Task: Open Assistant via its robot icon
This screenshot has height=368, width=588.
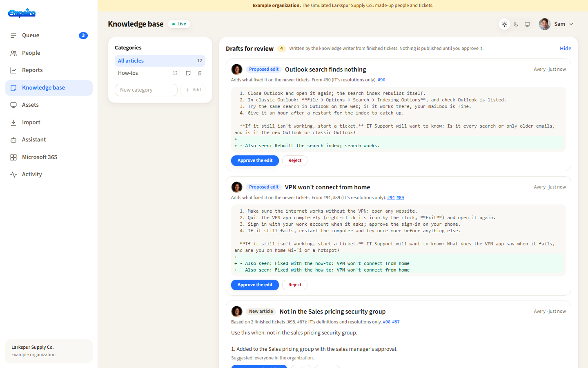Action: (13, 140)
